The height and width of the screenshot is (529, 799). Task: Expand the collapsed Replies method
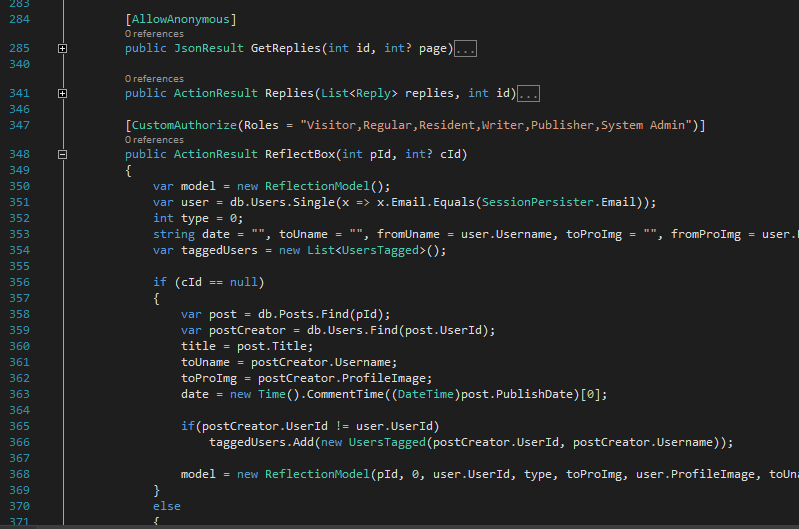pos(62,93)
